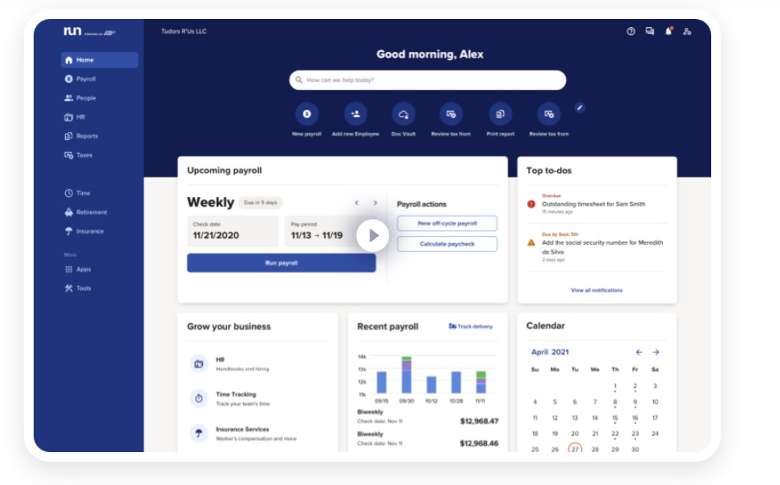Go to previous month in Calendar
This screenshot has width=780, height=485.
[x=639, y=352]
